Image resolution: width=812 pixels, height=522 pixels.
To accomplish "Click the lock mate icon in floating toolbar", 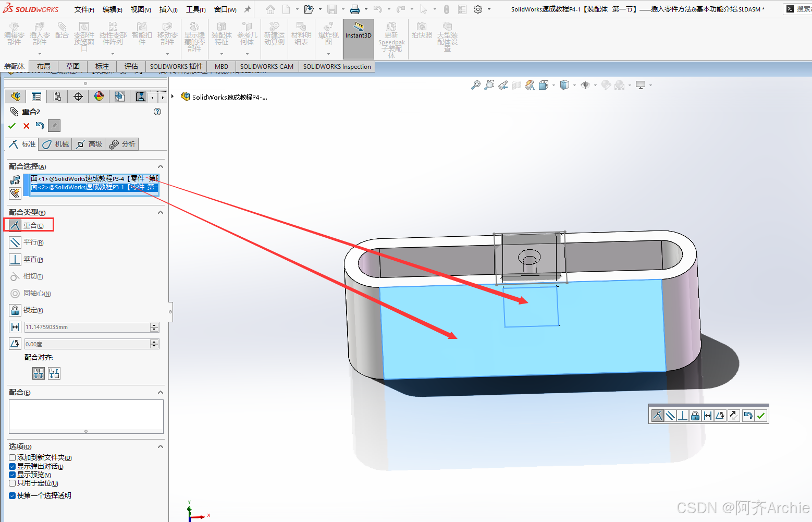I will coord(695,416).
